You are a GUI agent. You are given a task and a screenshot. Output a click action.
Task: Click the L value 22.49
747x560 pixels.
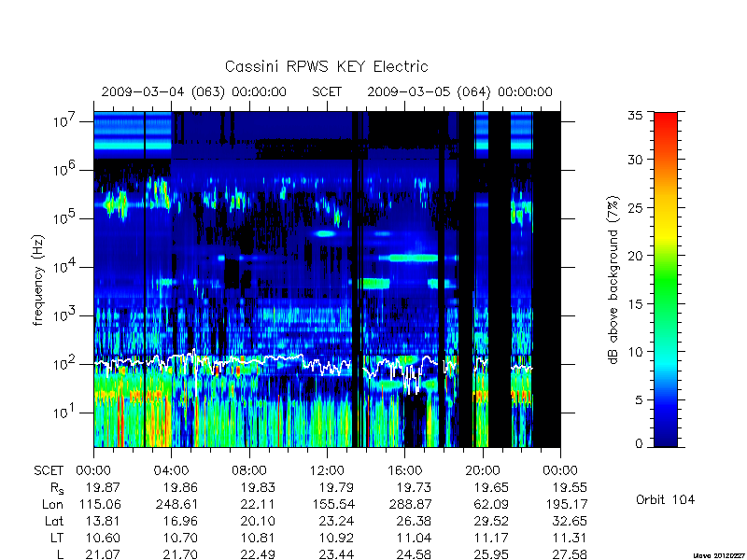(258, 554)
